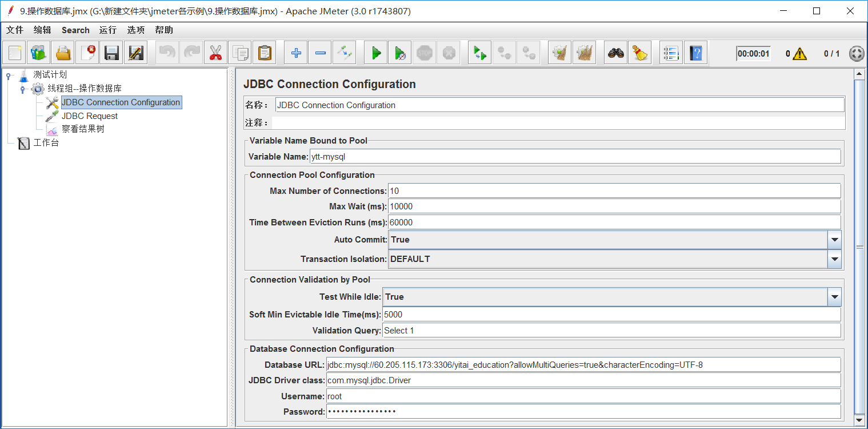Click the Close test plan icon
The height and width of the screenshot is (429, 868).
[x=87, y=53]
